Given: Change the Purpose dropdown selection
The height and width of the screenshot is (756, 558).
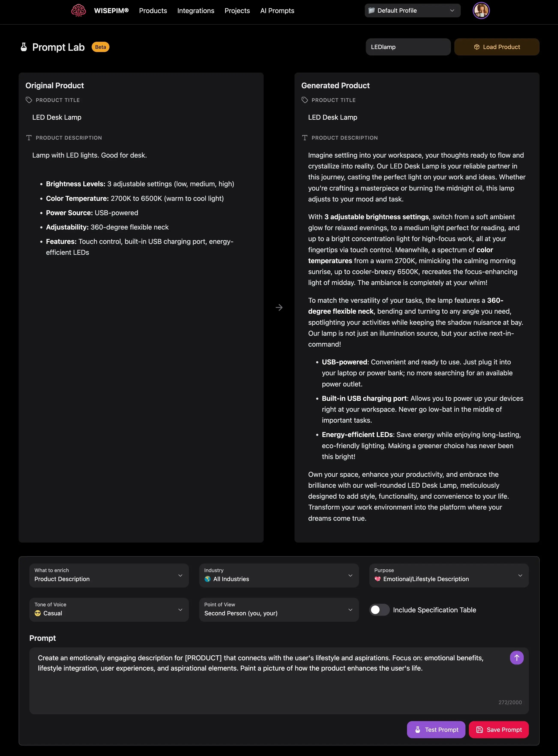Looking at the screenshot, I should pyautogui.click(x=449, y=575).
